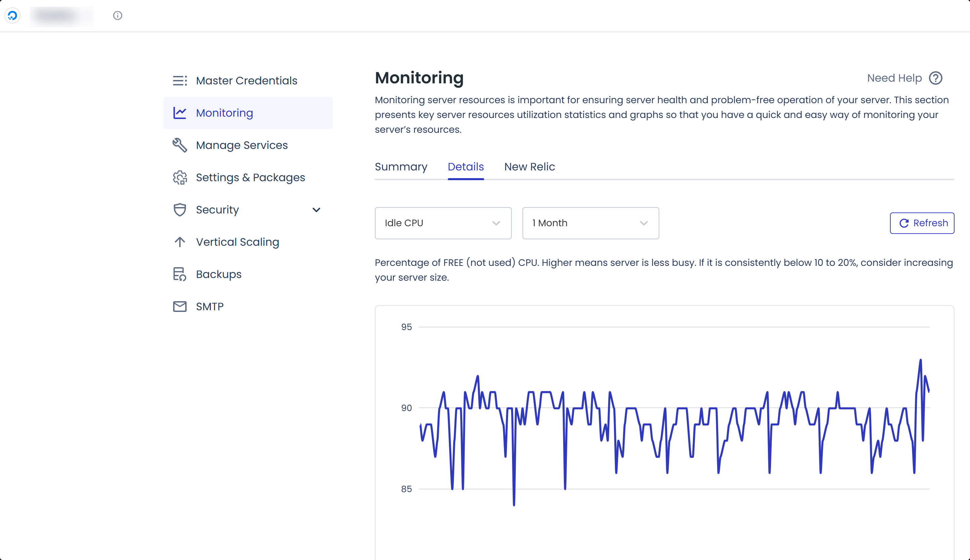Click the Need Help question mark icon
This screenshot has height=560, width=970.
point(935,78)
